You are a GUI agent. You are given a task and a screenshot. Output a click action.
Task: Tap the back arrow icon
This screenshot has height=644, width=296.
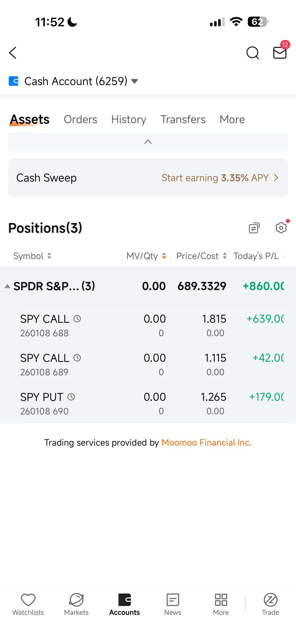[x=13, y=53]
